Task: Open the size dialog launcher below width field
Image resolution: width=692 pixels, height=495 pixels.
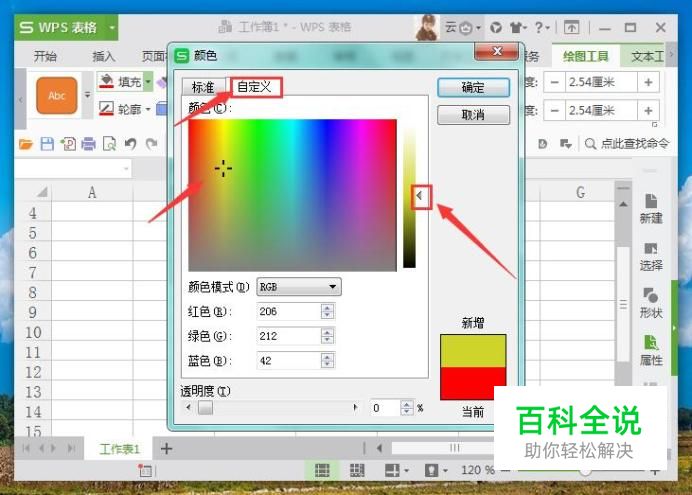Action: [x=654, y=125]
